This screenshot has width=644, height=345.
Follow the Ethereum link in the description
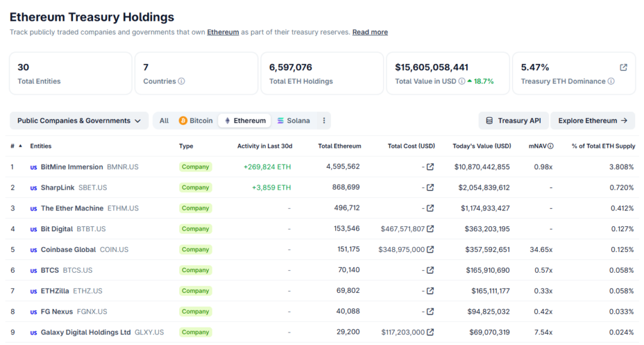click(x=223, y=32)
